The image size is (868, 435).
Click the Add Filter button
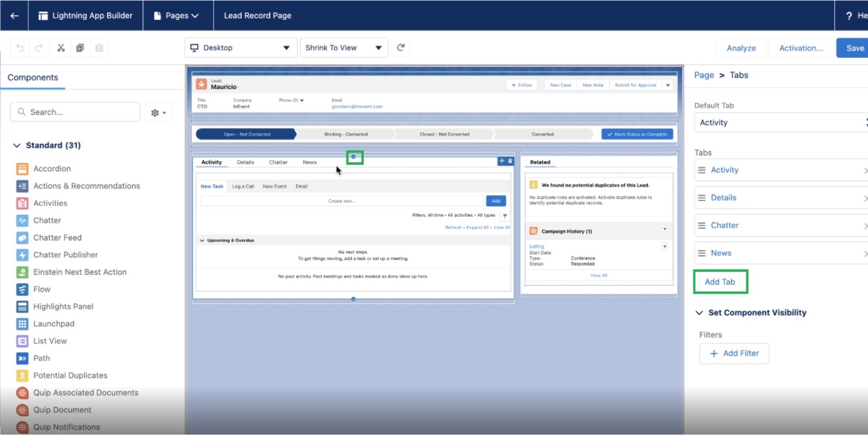[x=734, y=354]
